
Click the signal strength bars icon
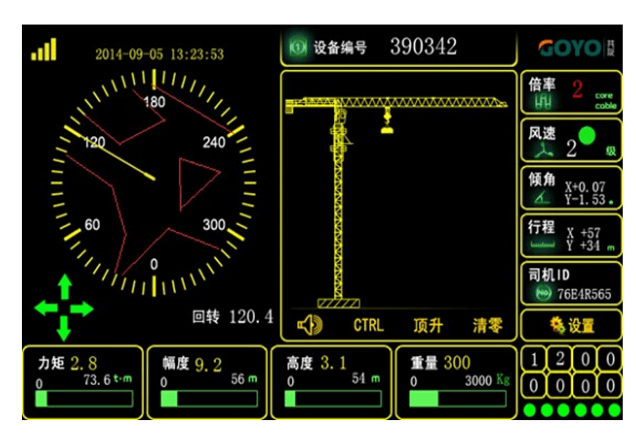point(44,49)
